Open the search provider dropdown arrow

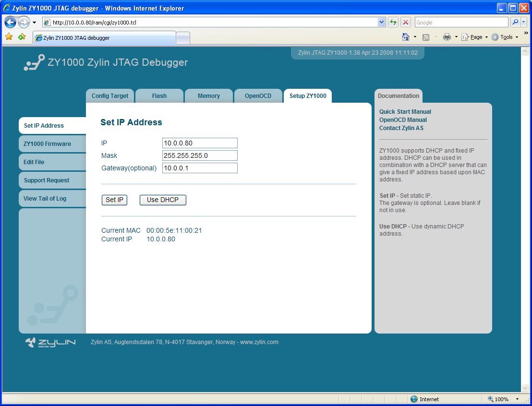pyautogui.click(x=524, y=22)
